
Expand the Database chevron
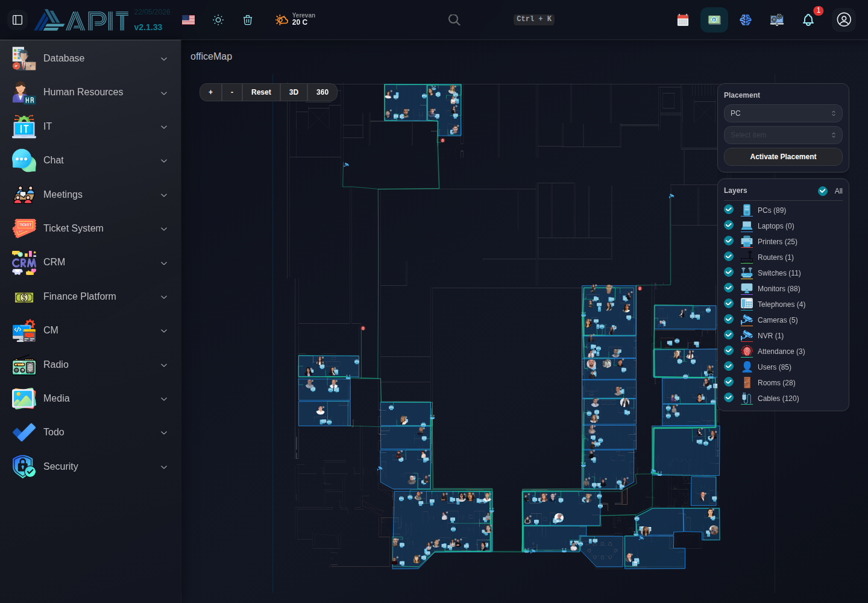[164, 58]
